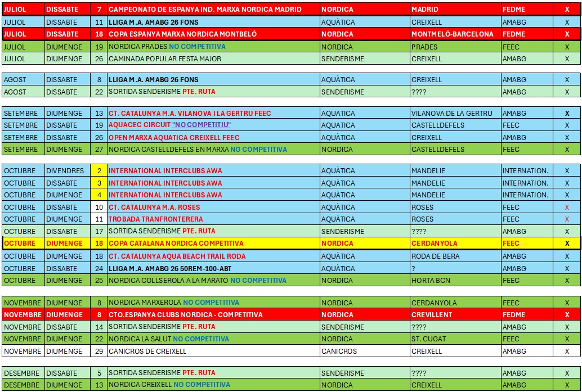Image resolution: width=582 pixels, height=392 pixels.
Task: Select the CREVILLENT location cell
Action: [x=432, y=315]
